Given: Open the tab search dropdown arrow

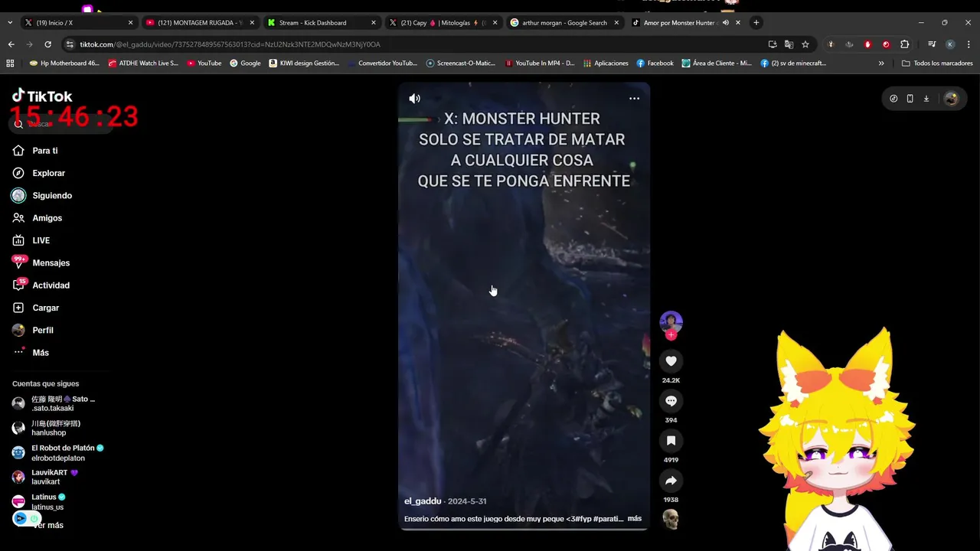Looking at the screenshot, I should (x=10, y=23).
